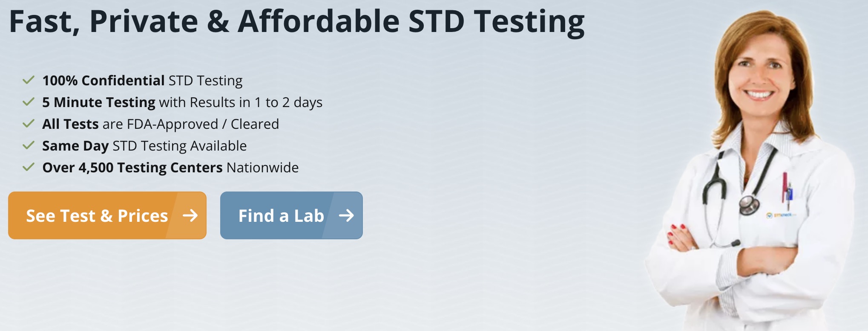Click the Results in 1 to 2 days text
Screen dimensions: 868x331
[x=256, y=102]
